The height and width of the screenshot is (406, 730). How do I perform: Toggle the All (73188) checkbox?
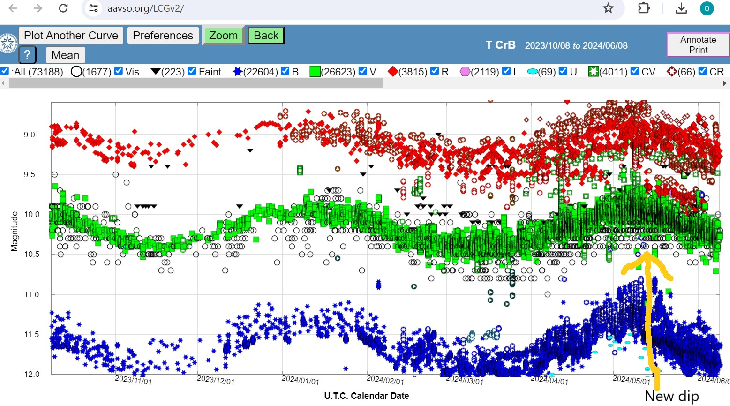pyautogui.click(x=6, y=72)
